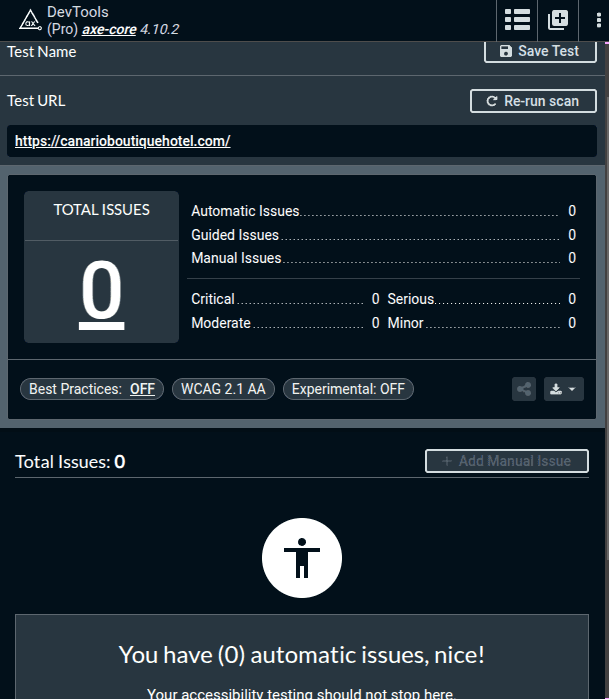Click the 'You have (0) automatic issues' message

302,655
